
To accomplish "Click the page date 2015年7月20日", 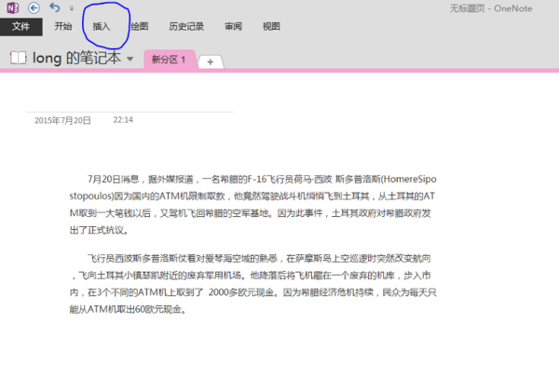I will (x=62, y=120).
